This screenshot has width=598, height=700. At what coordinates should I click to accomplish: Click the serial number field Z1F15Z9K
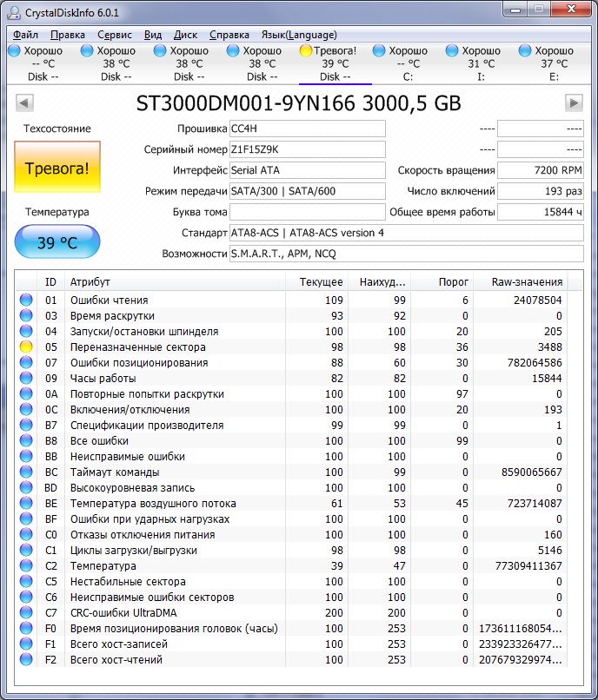(x=308, y=149)
